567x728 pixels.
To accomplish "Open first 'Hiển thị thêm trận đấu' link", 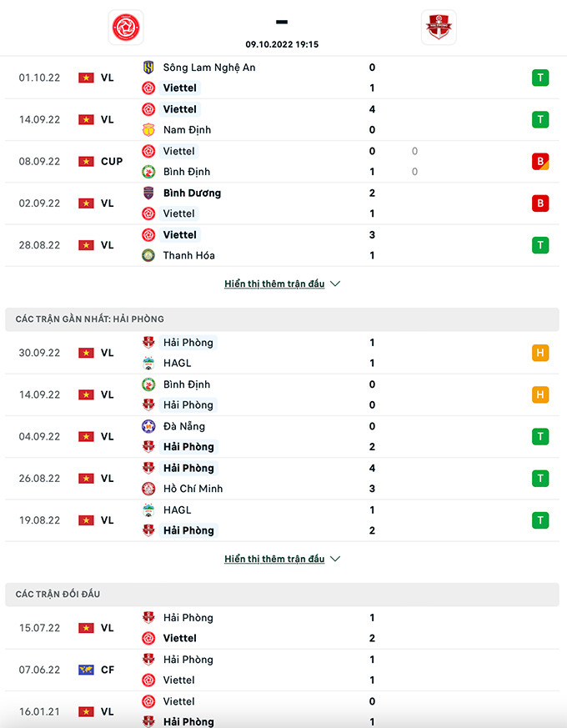I will (x=274, y=284).
